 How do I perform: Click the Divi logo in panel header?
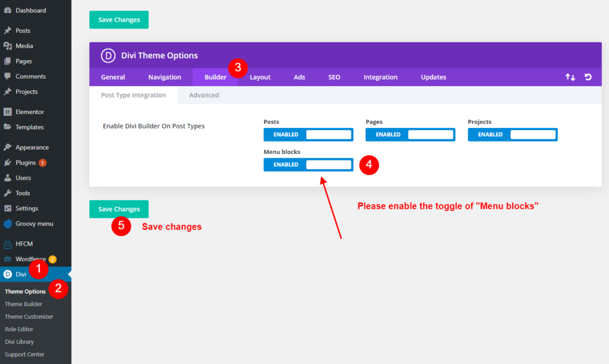[108, 55]
